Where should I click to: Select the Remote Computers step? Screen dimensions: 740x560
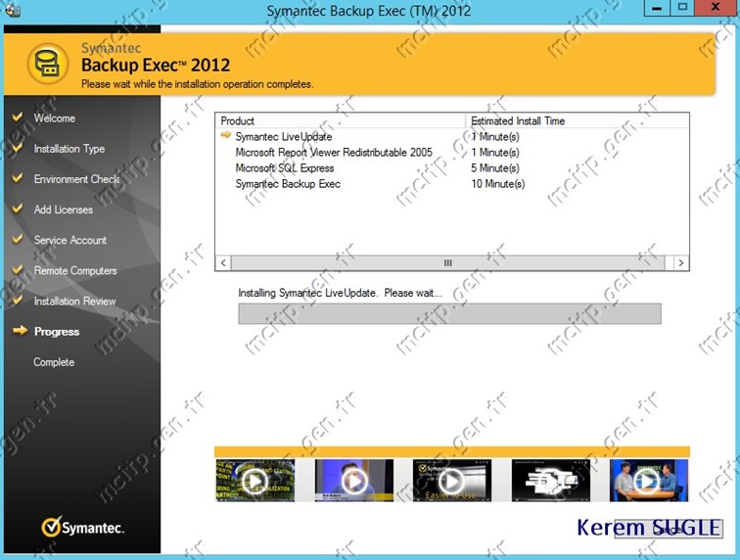[x=75, y=270]
